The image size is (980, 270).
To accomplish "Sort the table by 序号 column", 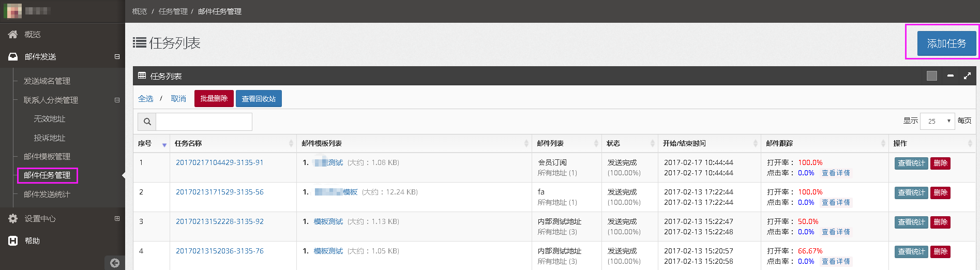I will [164, 144].
